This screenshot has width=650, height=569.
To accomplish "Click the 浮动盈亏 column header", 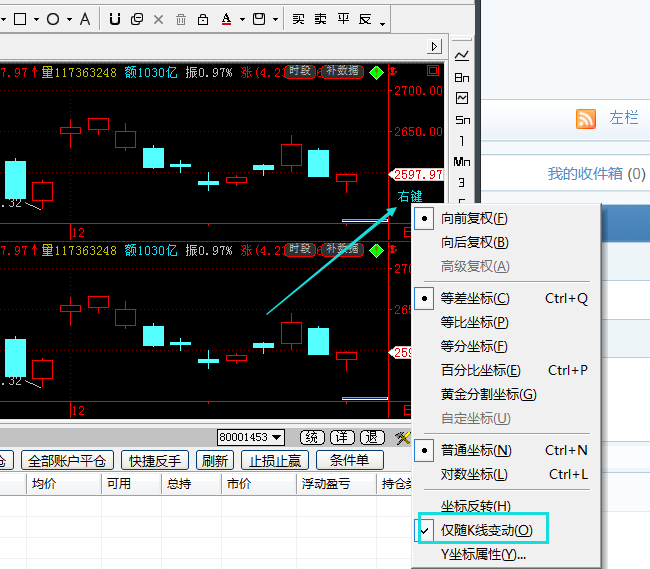I will [x=336, y=484].
